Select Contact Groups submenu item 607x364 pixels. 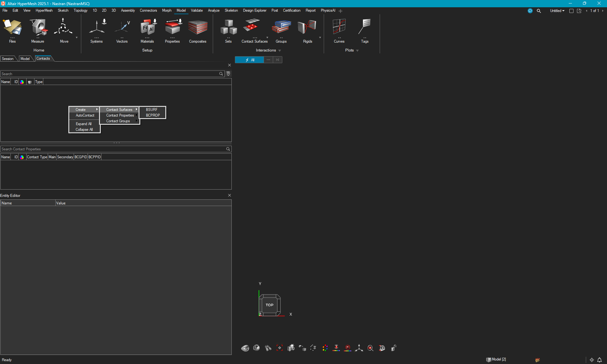[120, 121]
